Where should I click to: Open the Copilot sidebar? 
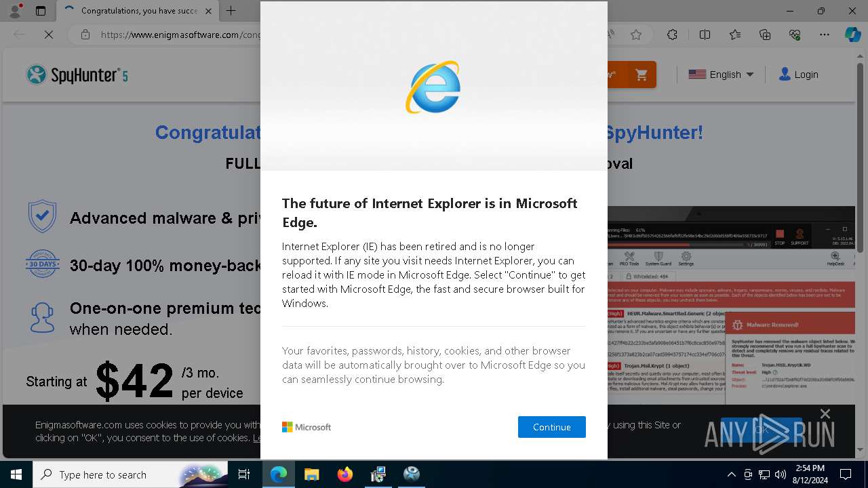852,35
